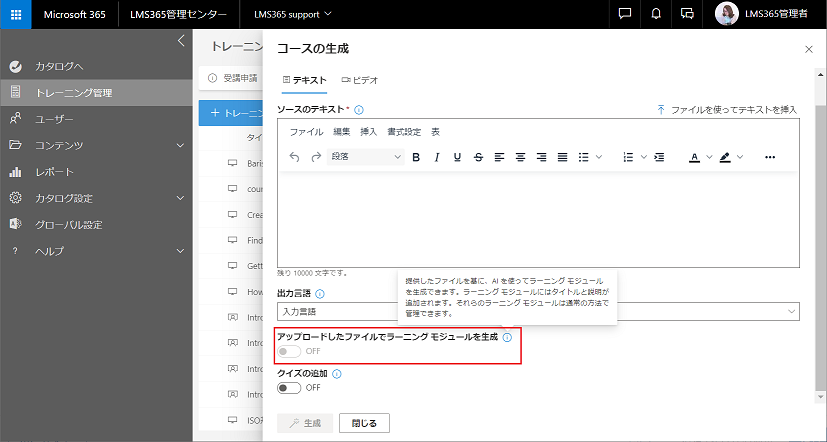Open highlight color dropdown arrow
This screenshot has height=442, width=827.
(x=739, y=157)
